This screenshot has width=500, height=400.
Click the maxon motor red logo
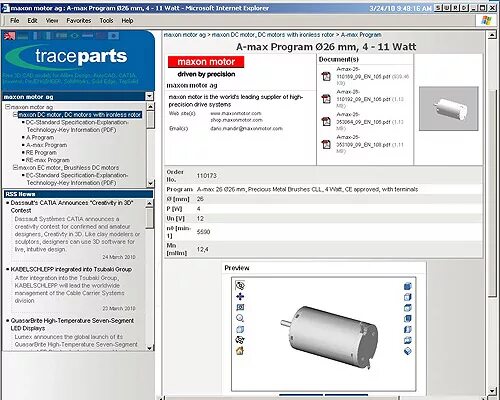coord(206,62)
